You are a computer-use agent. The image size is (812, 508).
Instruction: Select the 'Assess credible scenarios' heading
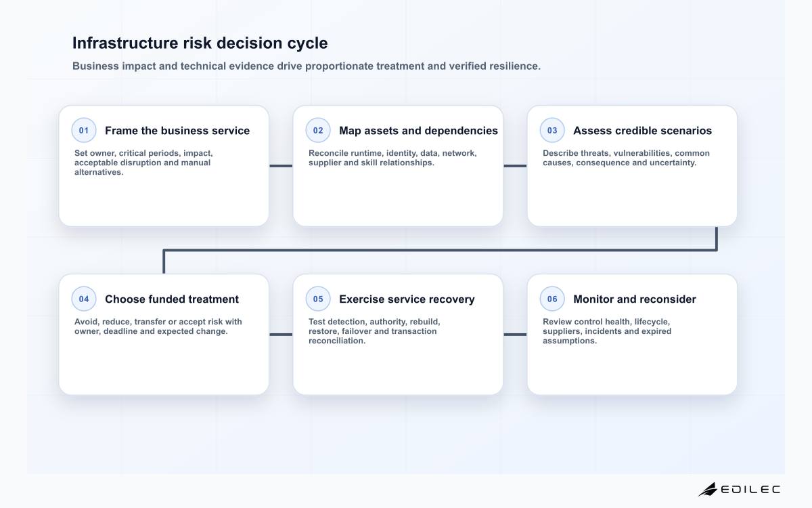tap(642, 131)
